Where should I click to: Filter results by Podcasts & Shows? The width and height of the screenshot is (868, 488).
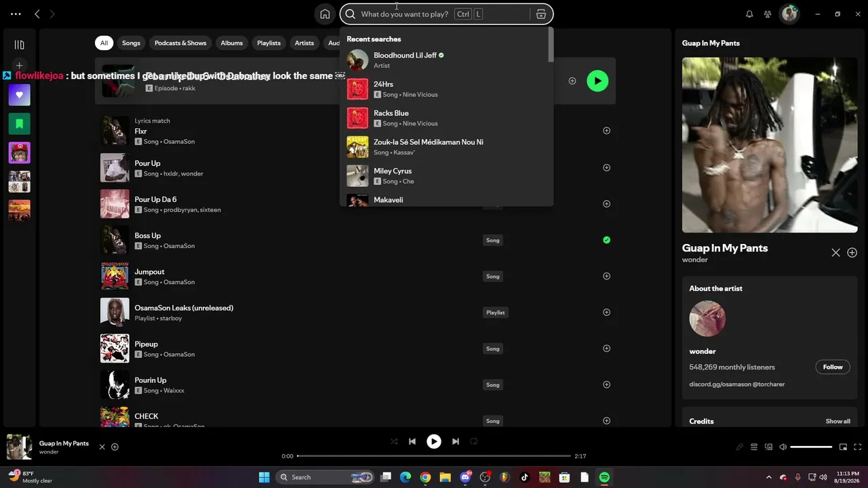point(180,43)
